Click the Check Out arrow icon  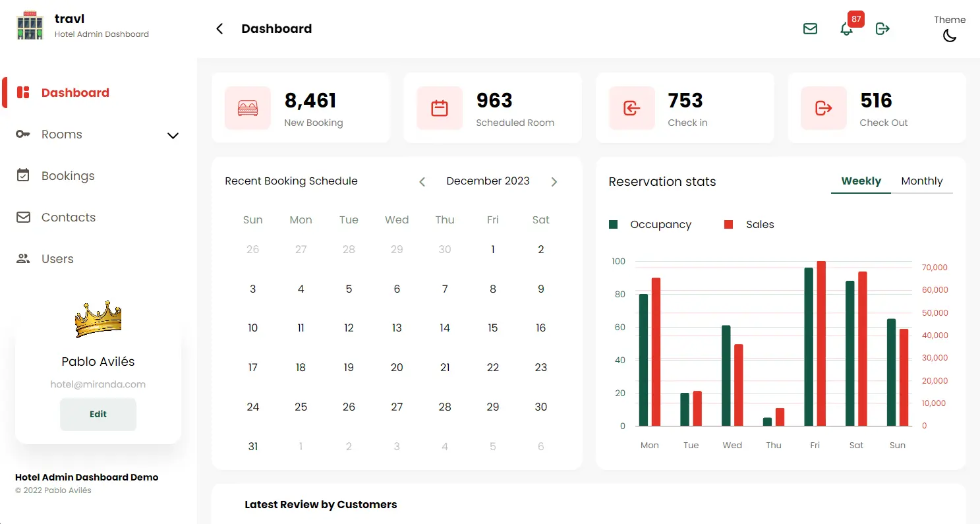click(x=824, y=108)
